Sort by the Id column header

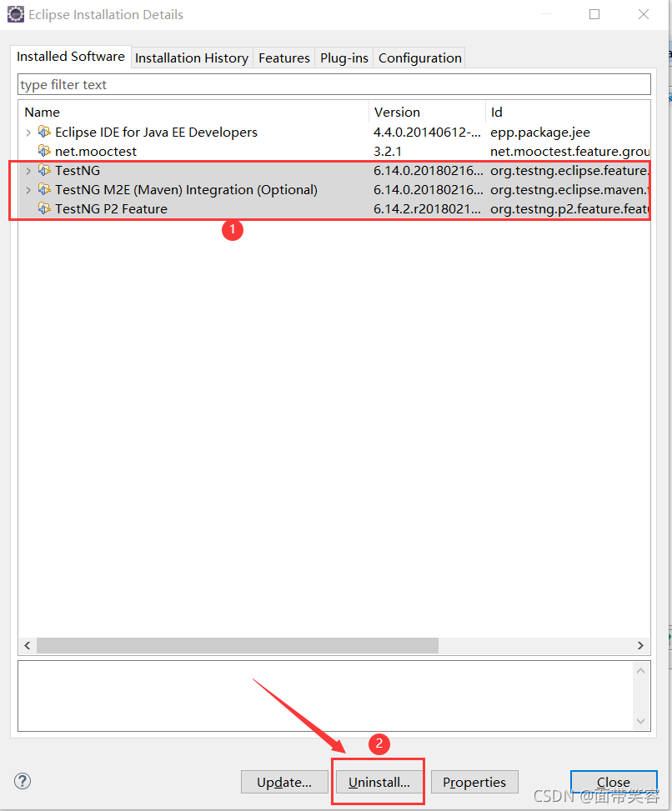click(568, 113)
